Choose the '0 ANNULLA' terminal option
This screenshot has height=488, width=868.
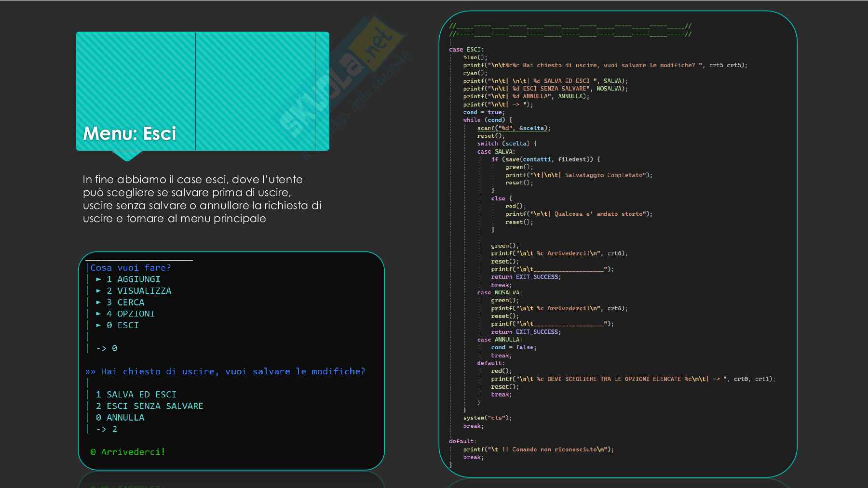pyautogui.click(x=120, y=418)
